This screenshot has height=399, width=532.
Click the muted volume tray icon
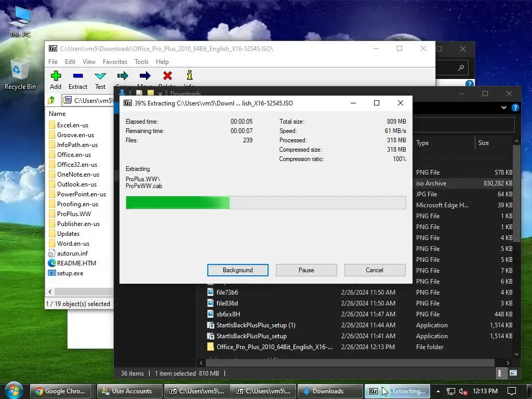point(463,392)
